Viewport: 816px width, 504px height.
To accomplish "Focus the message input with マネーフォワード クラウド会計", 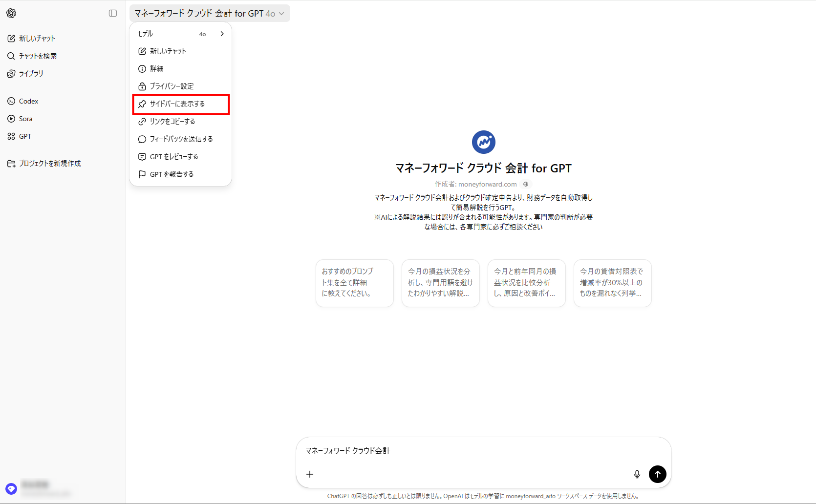I will coord(483,451).
